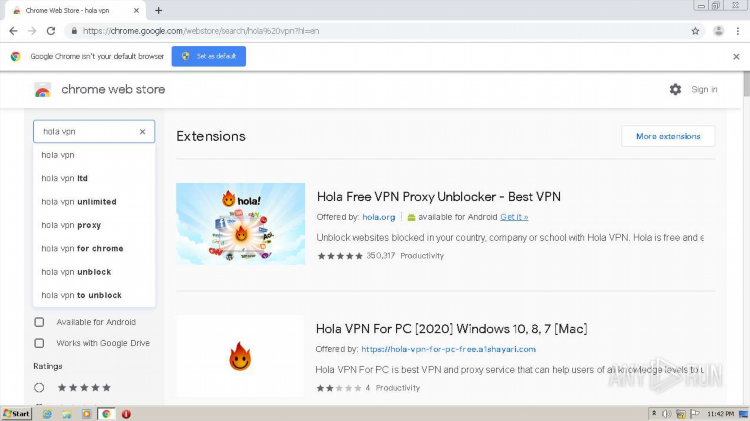Dismiss the default browser notification bar
The image size is (750, 421).
[x=736, y=56]
